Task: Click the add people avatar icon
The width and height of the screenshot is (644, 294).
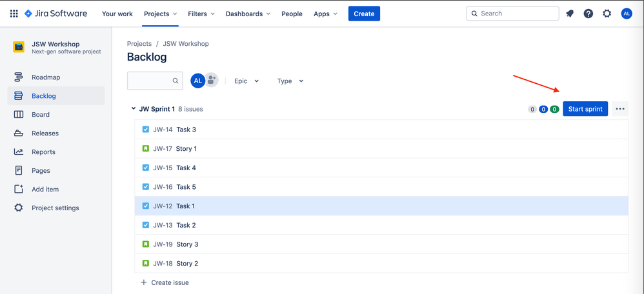Action: [x=212, y=81]
